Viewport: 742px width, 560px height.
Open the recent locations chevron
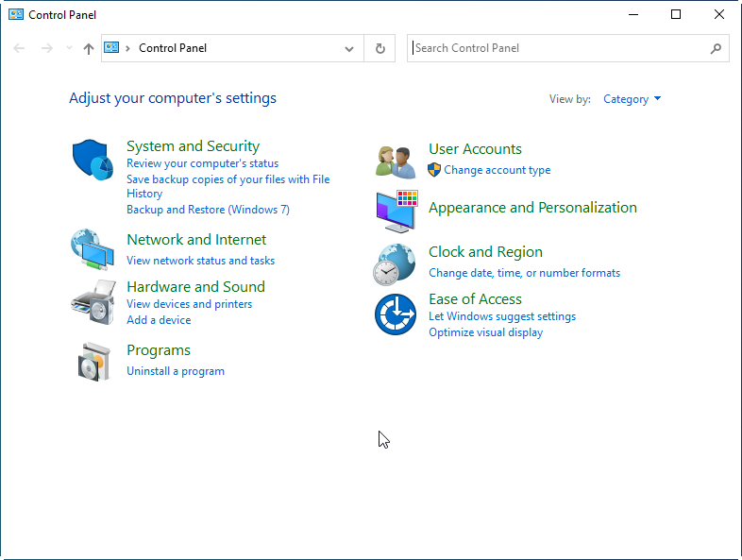[x=69, y=48]
